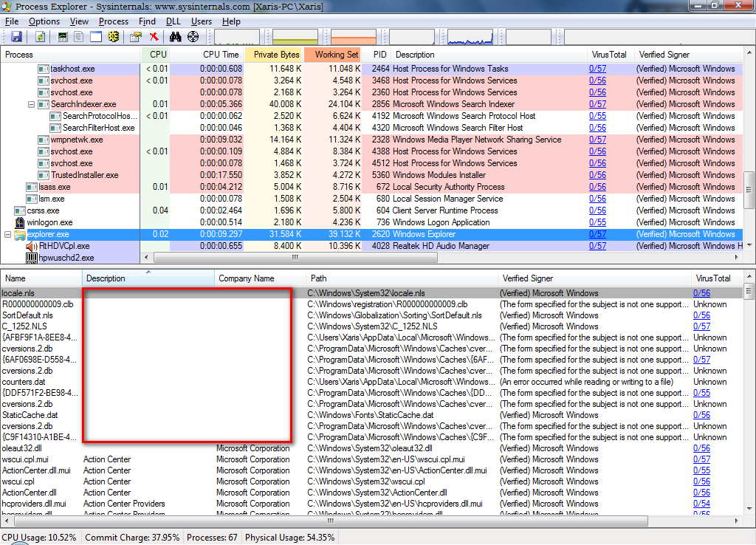Click the Kill Process red X icon
This screenshot has height=545, width=756.
(154, 37)
